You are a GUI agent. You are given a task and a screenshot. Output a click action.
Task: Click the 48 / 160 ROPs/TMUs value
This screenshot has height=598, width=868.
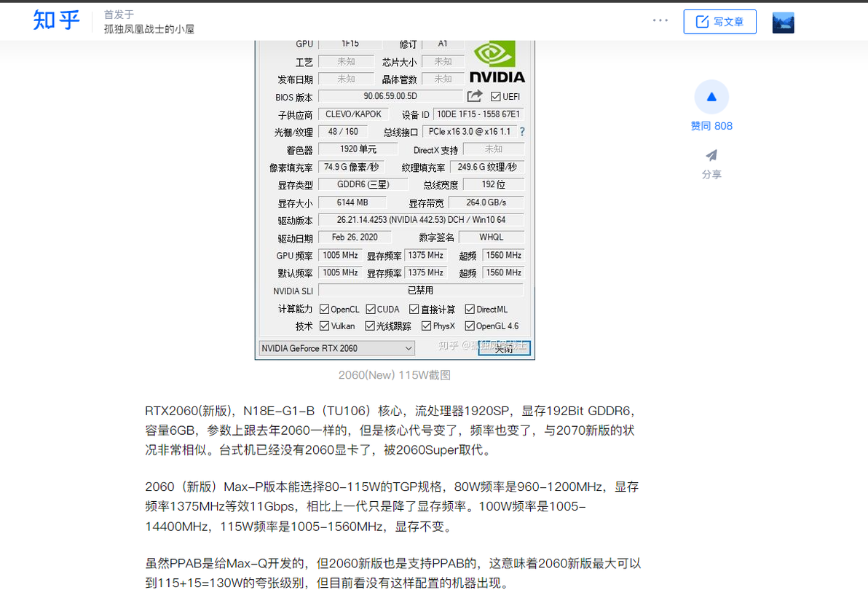[x=343, y=132]
